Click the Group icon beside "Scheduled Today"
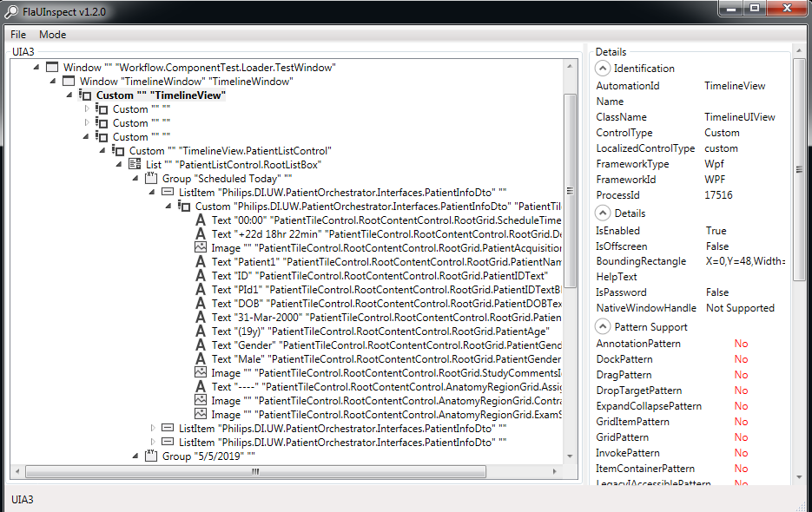The width and height of the screenshot is (812, 512). (151, 178)
